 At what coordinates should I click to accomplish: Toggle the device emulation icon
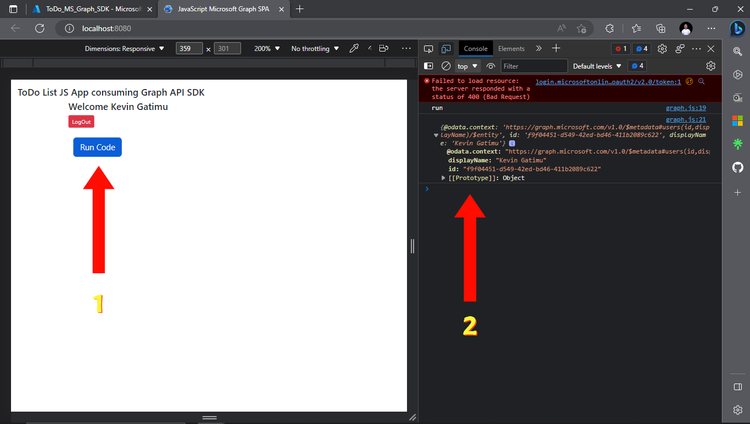446,49
